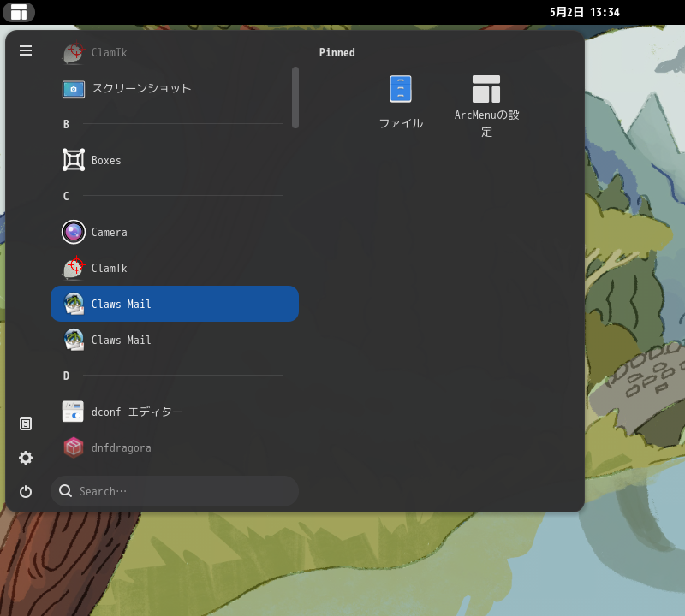Open settings gear in sidebar

pos(26,458)
